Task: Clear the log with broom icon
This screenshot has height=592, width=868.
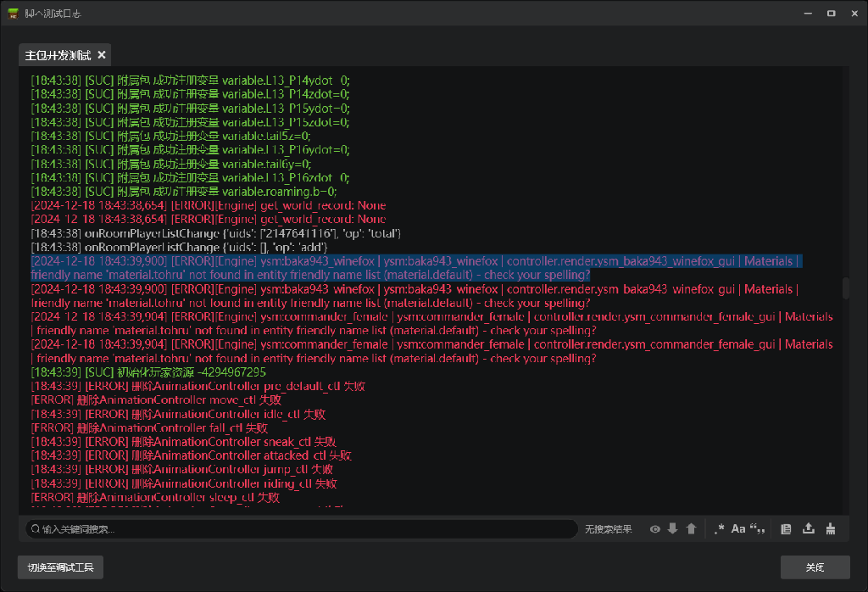Action: pyautogui.click(x=831, y=529)
